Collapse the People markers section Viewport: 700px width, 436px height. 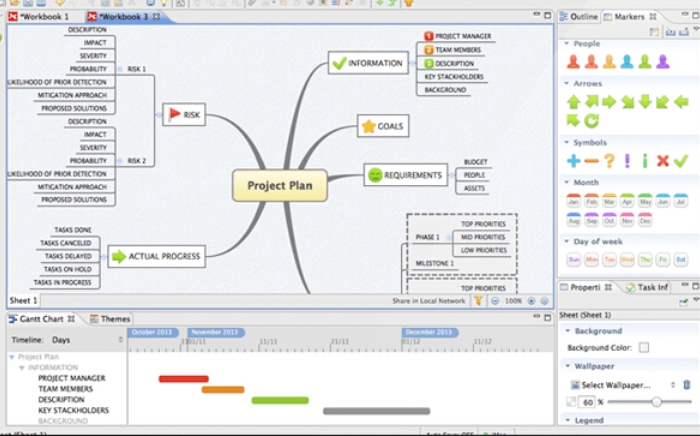coord(567,44)
